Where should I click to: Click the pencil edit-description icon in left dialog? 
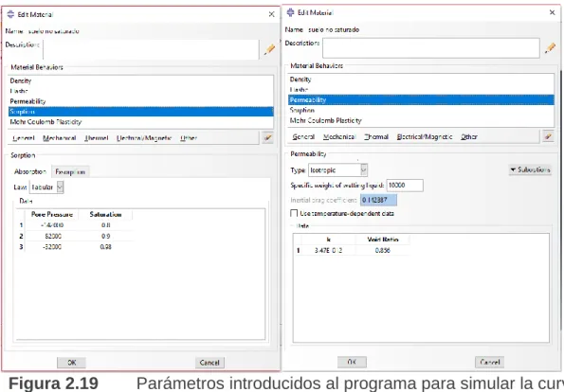pyautogui.click(x=269, y=49)
